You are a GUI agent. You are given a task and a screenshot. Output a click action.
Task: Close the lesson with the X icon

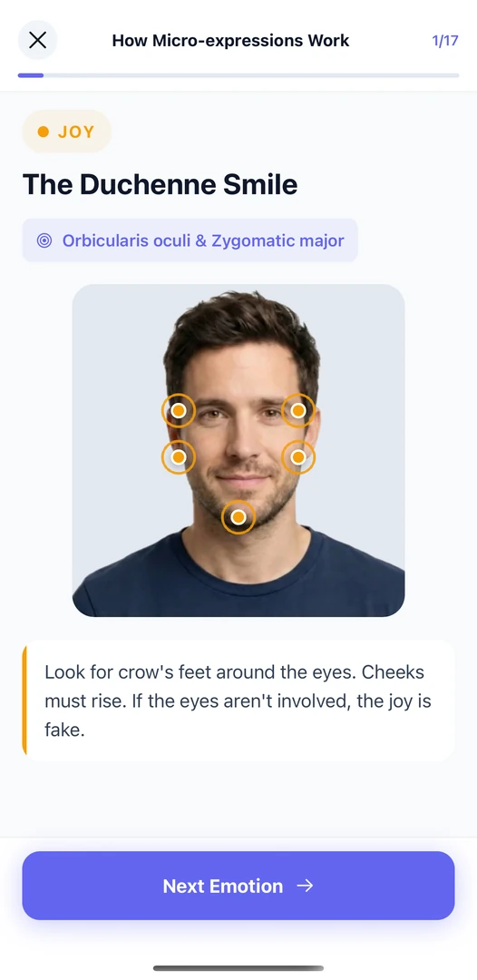(x=37, y=41)
